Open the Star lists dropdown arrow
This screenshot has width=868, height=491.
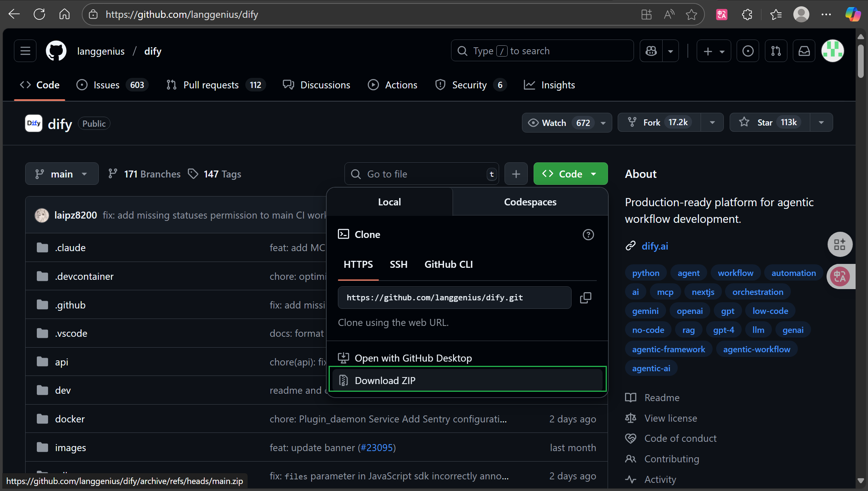(x=821, y=123)
